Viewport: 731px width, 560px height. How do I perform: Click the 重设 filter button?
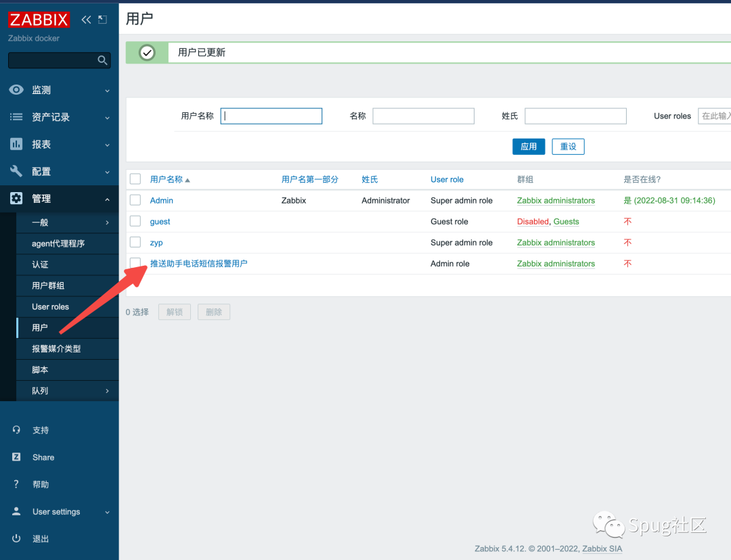coord(568,146)
